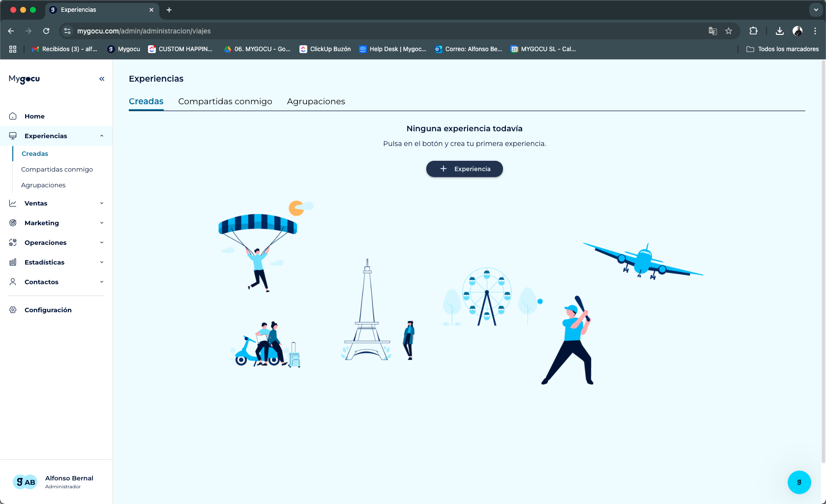The height and width of the screenshot is (504, 826).
Task: Bookmark this page with star icon
Action: pos(729,31)
